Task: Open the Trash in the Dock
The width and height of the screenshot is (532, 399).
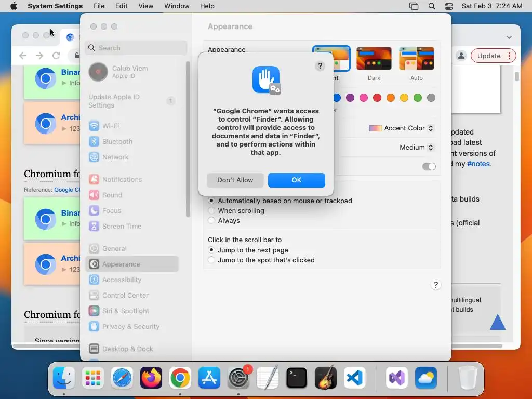Action: [468, 378]
